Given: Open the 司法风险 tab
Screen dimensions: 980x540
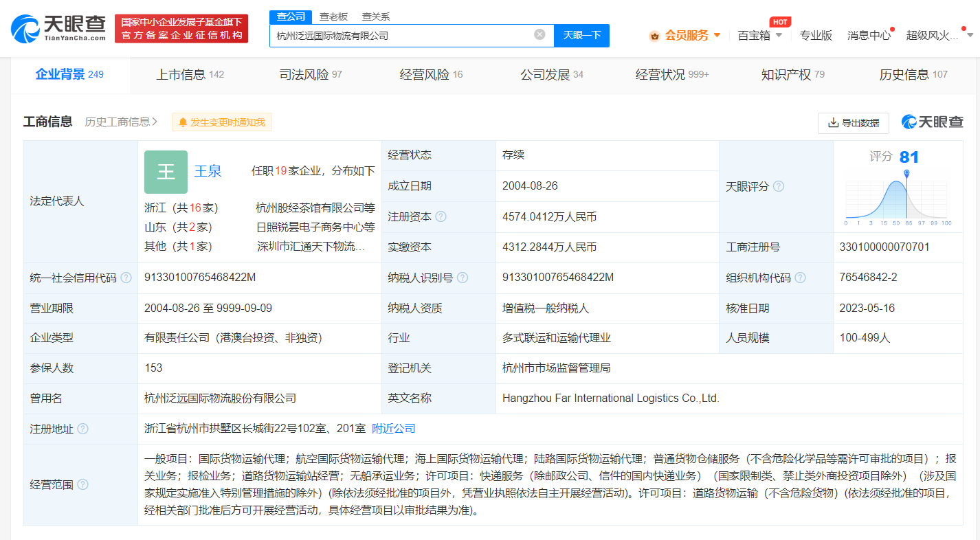Looking at the screenshot, I should (311, 74).
